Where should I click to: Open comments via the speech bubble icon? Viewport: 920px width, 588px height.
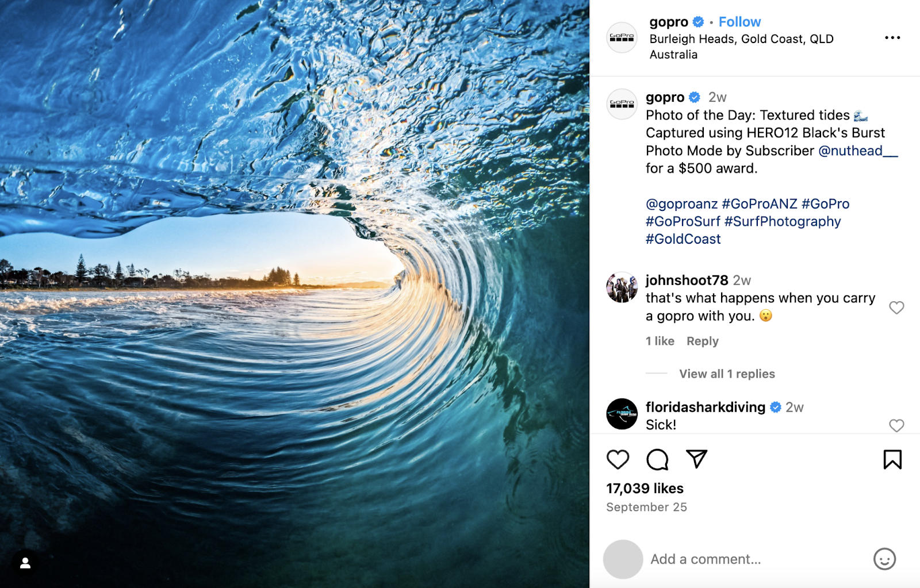pyautogui.click(x=657, y=460)
